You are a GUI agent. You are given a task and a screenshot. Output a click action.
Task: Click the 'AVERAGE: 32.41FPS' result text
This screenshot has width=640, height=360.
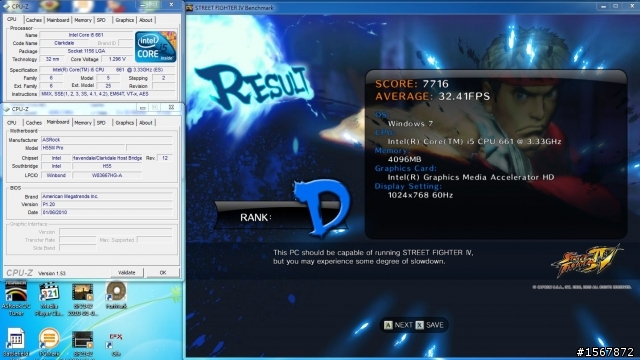coord(432,96)
